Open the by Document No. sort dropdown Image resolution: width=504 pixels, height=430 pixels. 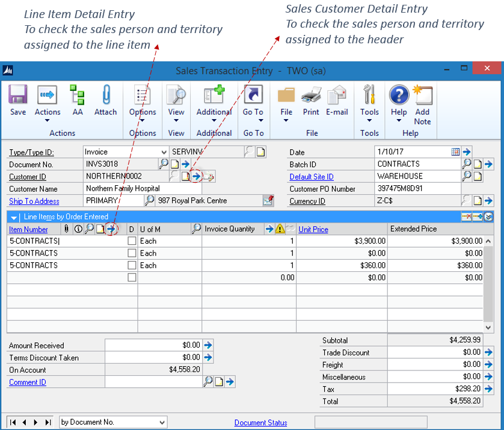[x=163, y=422]
